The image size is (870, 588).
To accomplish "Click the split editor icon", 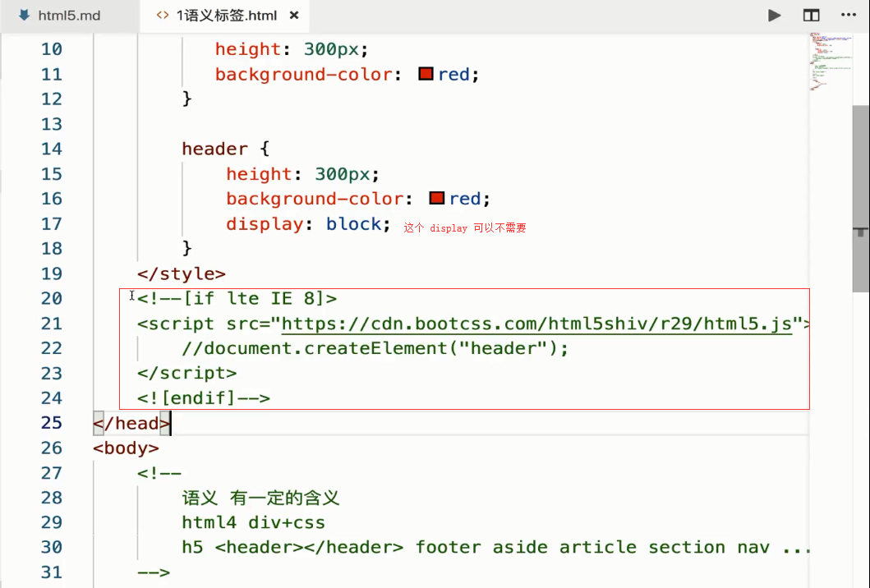I will point(811,16).
